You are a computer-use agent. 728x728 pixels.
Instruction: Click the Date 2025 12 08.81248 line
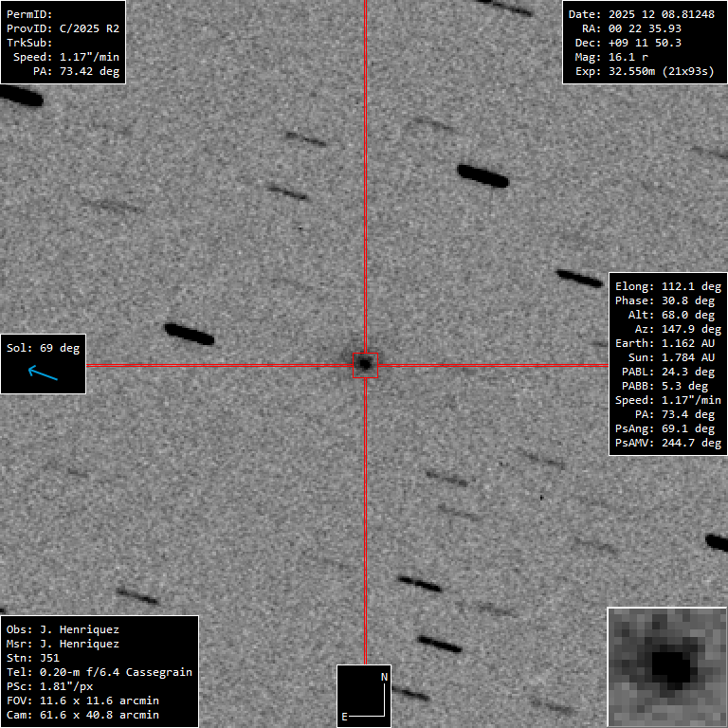(643, 14)
